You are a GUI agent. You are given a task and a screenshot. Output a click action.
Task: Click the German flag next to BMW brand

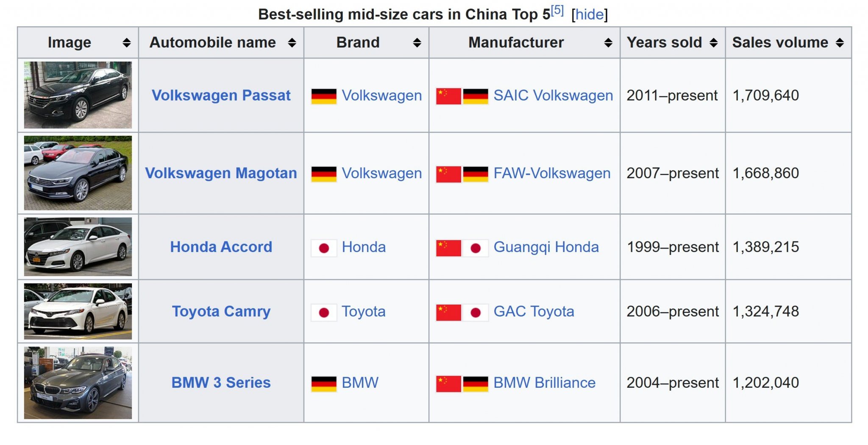click(324, 382)
